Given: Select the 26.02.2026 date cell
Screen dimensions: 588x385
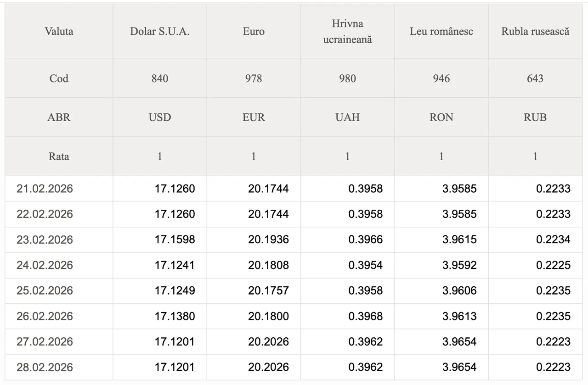Looking at the screenshot, I should 45,317.
